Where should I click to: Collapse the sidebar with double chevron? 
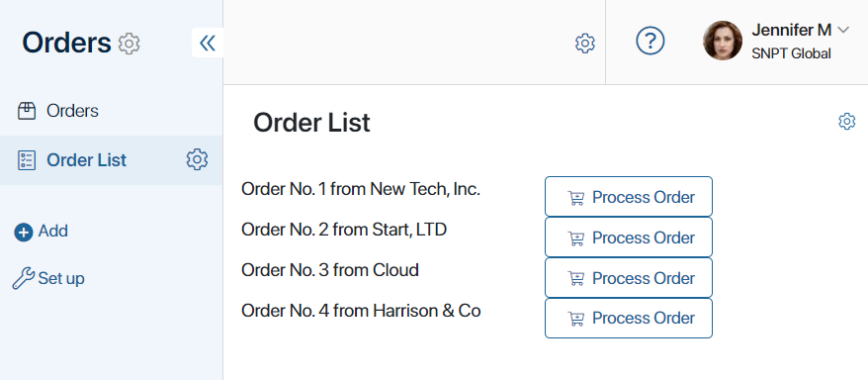pos(208,43)
